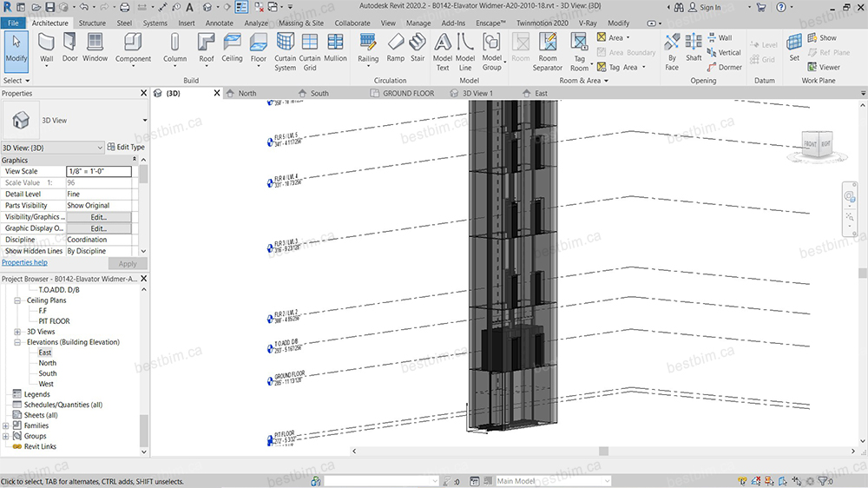Viewport: 868px width, 488px height.
Task: Select the Wall tool in the ribbon
Action: tap(47, 46)
